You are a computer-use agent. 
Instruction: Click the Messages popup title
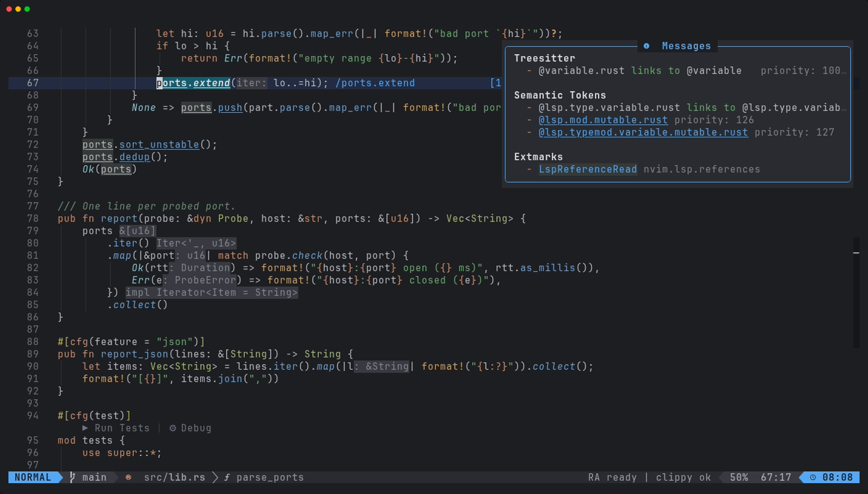(686, 46)
